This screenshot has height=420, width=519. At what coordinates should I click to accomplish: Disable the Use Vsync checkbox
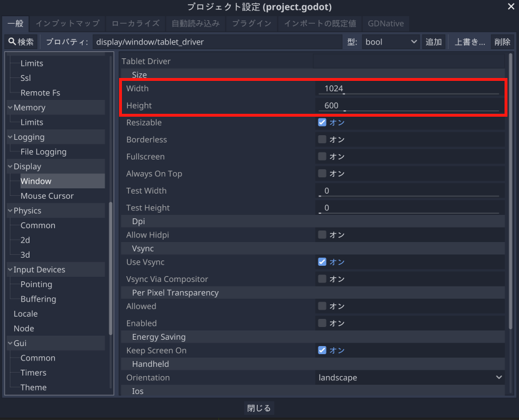pos(322,262)
